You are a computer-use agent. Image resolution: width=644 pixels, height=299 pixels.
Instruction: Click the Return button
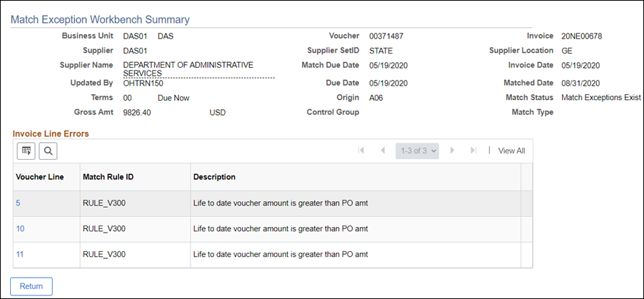(31, 286)
